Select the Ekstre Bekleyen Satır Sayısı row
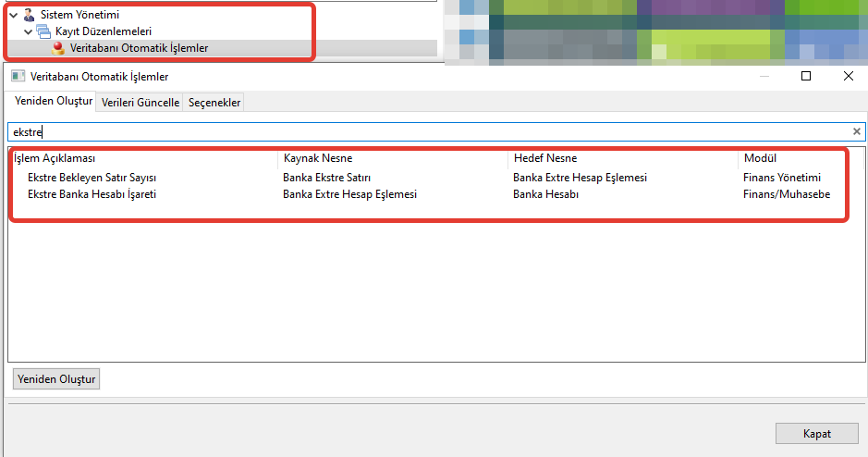 (x=92, y=178)
